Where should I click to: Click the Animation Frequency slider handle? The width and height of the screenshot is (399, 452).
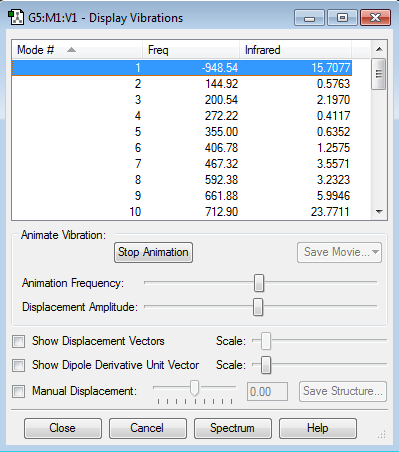[x=259, y=283]
